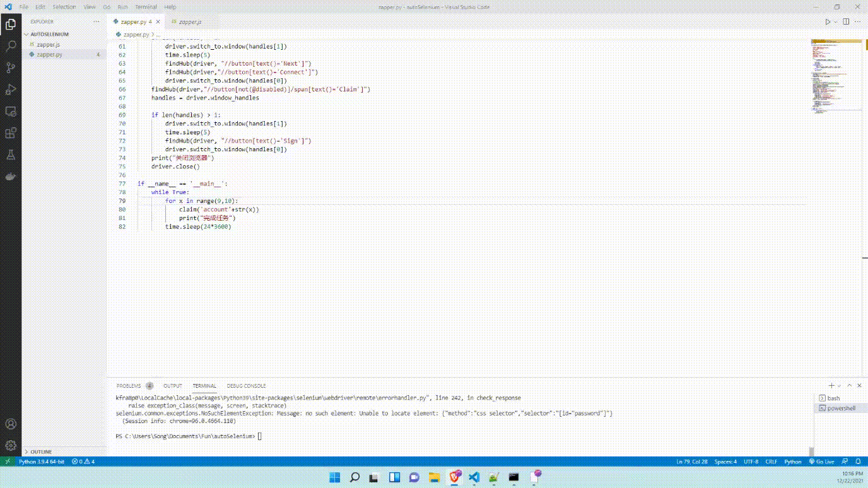The image size is (868, 488).
Task: Open the Go menu
Action: (107, 7)
